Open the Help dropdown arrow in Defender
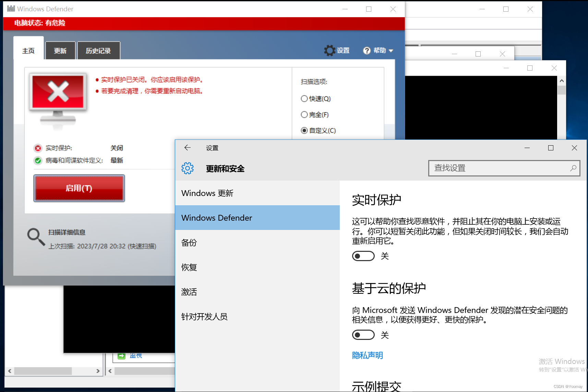 click(391, 51)
